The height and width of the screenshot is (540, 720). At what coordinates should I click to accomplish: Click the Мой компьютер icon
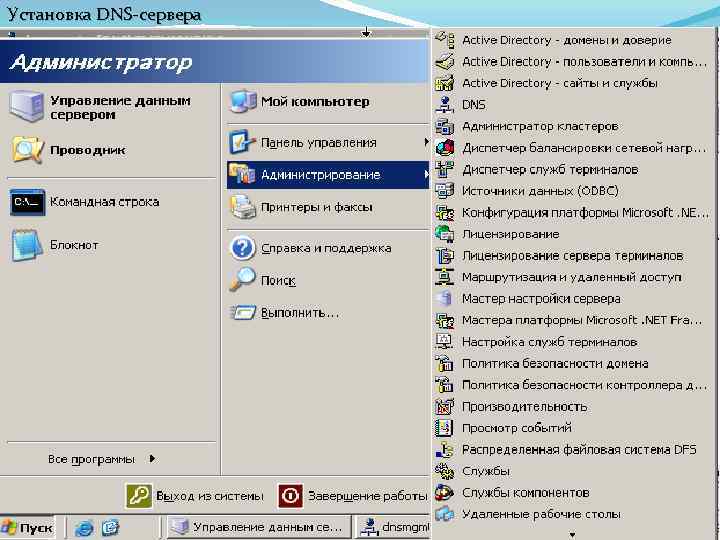(242, 102)
